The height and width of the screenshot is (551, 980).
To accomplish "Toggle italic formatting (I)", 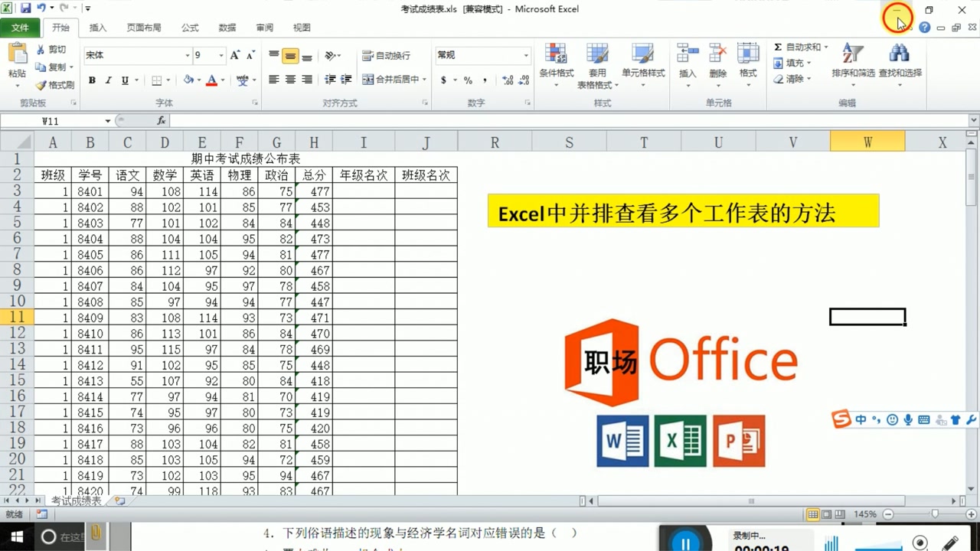I will [x=109, y=80].
